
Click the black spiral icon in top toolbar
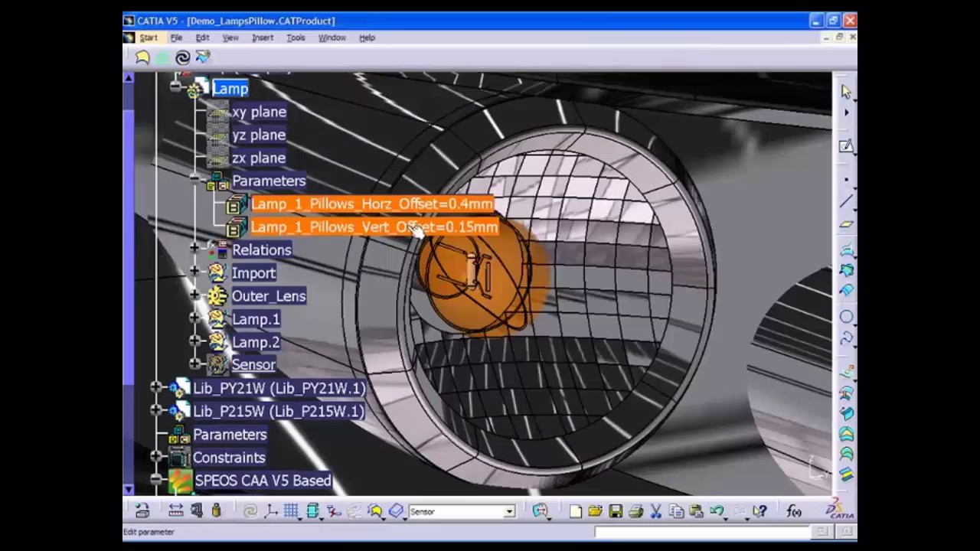click(x=182, y=57)
